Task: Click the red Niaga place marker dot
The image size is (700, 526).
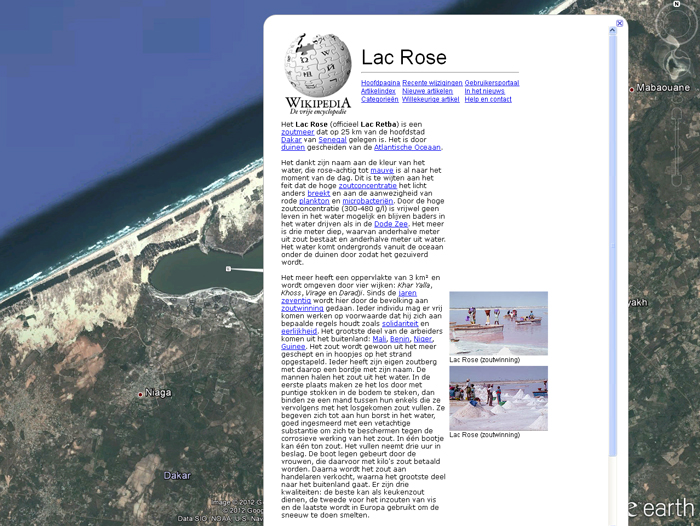Action: click(140, 394)
